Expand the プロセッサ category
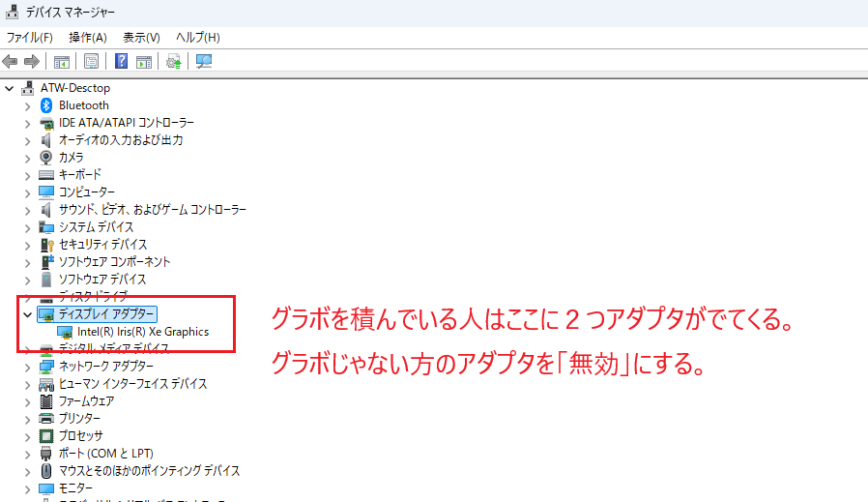The height and width of the screenshot is (502, 868). [x=28, y=436]
